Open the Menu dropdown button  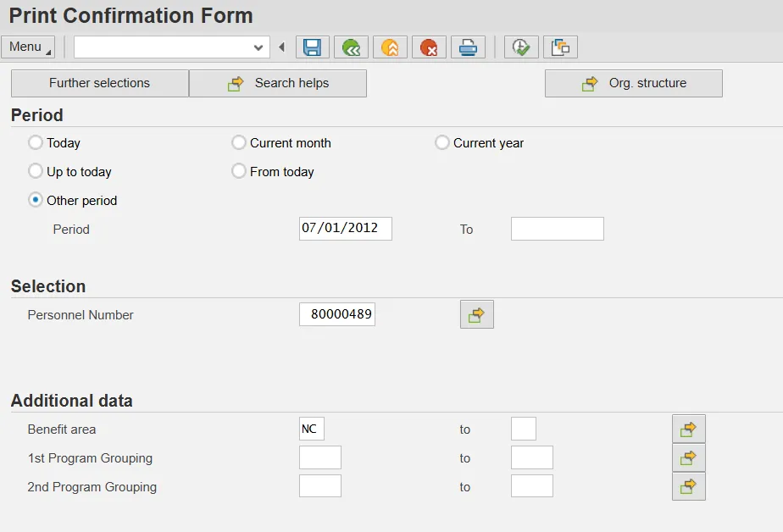[28, 47]
